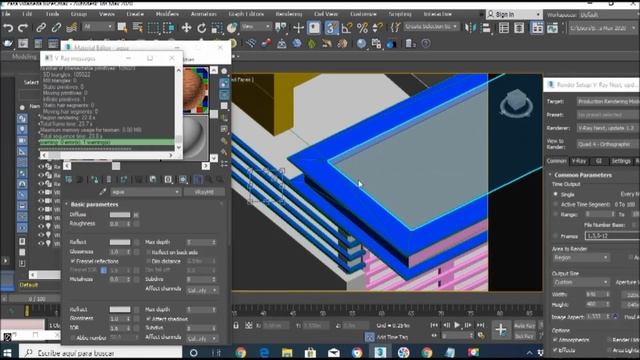640x360 pixels.
Task: Toggle Affect shadows checkbox
Action: click(149, 318)
